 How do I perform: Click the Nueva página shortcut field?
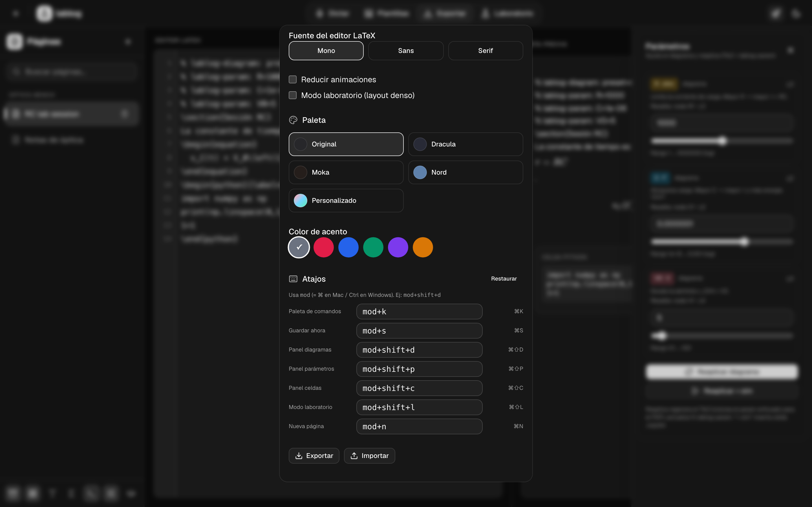419,426
